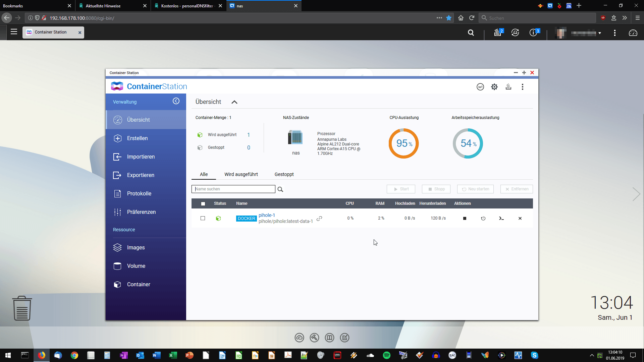The width and height of the screenshot is (644, 362).
Task: Click the NAS device thumbnail
Action: click(x=296, y=137)
